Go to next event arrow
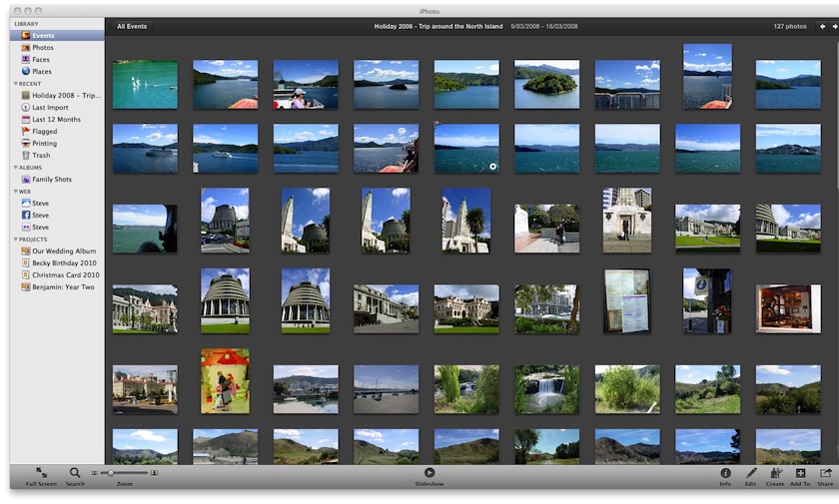The width and height of the screenshot is (839, 504). point(834,26)
